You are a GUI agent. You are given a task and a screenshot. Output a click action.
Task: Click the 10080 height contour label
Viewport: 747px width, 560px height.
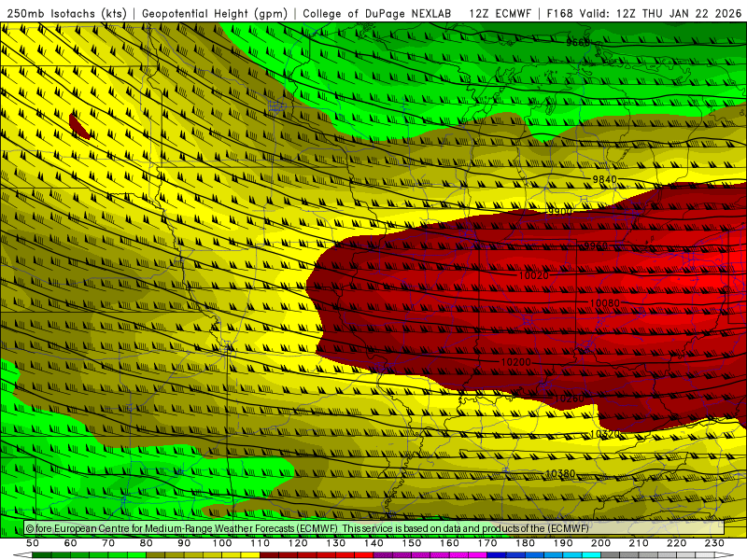pyautogui.click(x=604, y=303)
